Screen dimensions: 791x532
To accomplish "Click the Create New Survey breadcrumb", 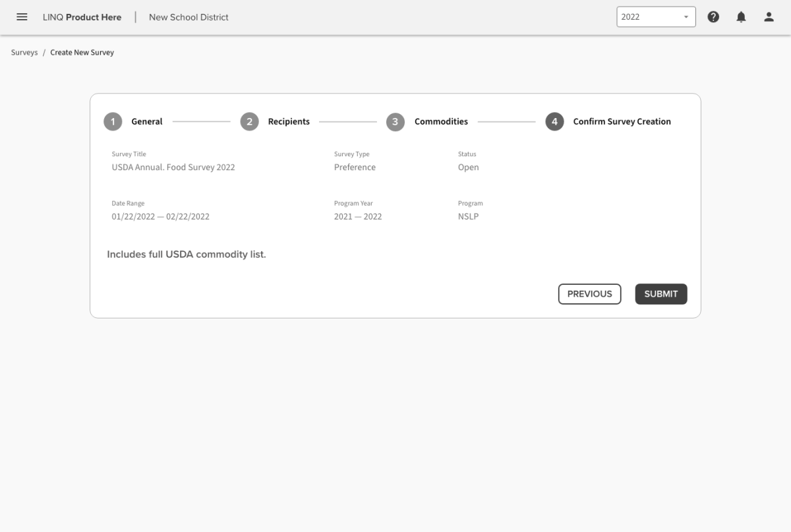I will pos(82,53).
